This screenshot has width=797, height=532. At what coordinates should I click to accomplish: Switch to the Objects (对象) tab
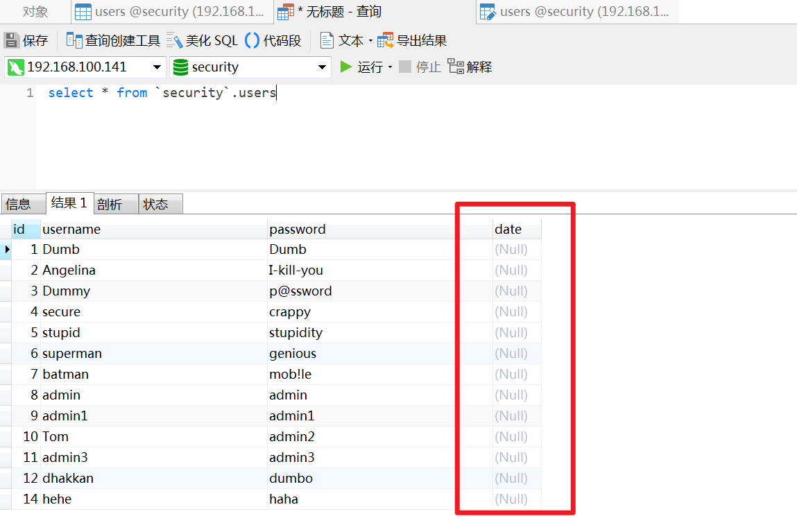pyautogui.click(x=35, y=12)
